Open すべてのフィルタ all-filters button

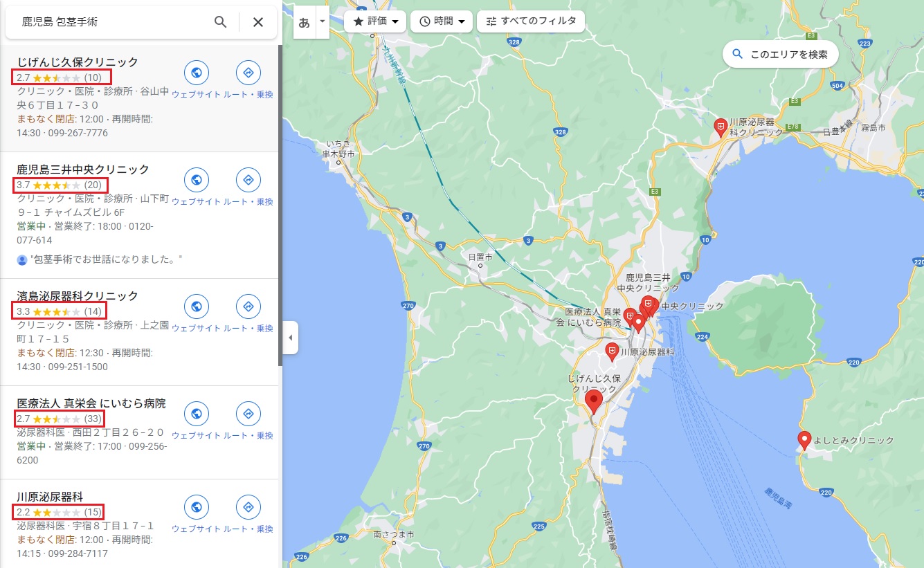[531, 21]
